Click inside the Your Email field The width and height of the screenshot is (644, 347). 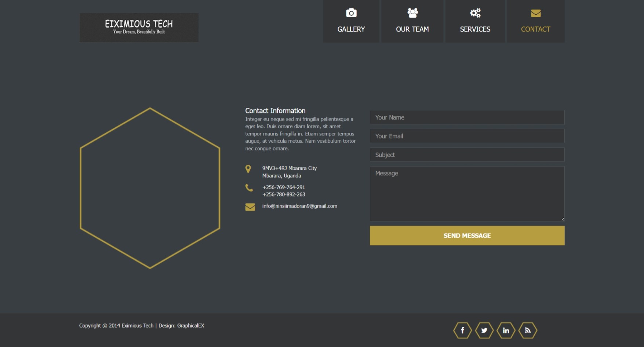tap(467, 136)
